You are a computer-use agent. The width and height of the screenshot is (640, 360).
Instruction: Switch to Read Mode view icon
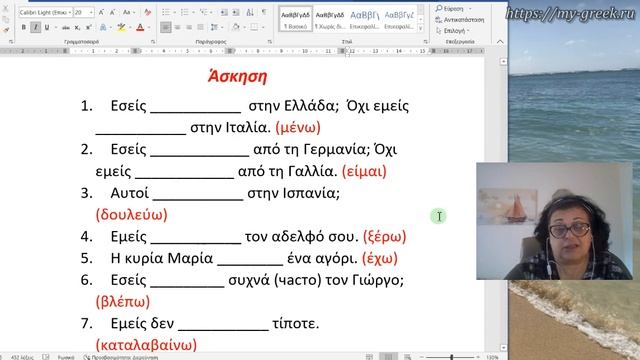[x=369, y=357]
